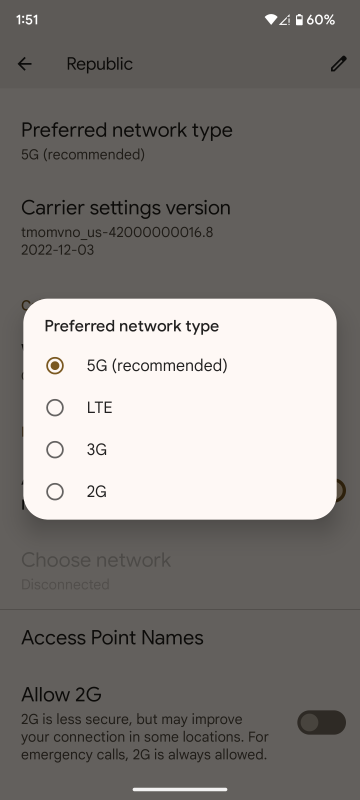Tap the Republic page title
The height and width of the screenshot is (800, 360).
99,64
